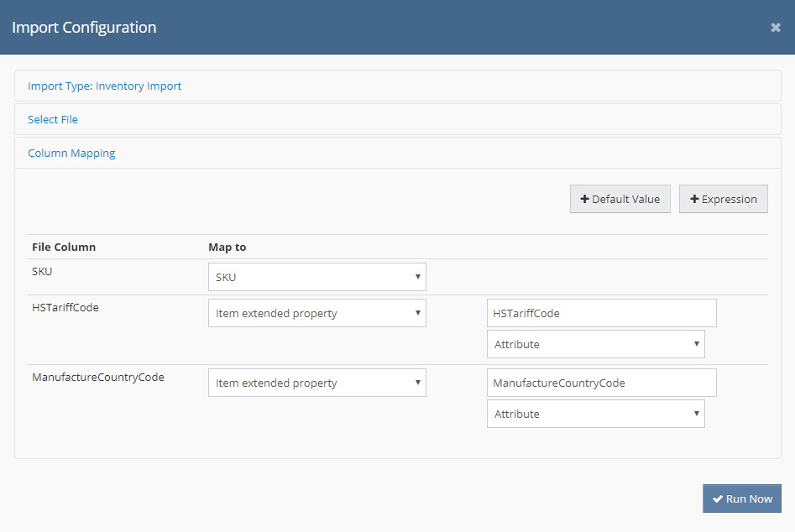Click the HSTariffCode property name text field

point(601,313)
